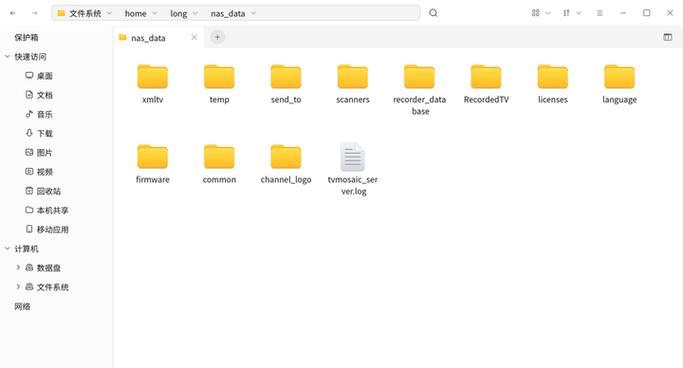Close the nas_data tab
The height and width of the screenshot is (368, 683).
194,37
